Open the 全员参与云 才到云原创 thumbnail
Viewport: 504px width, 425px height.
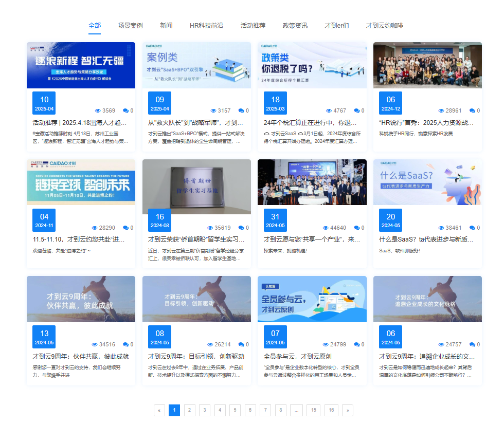click(312, 299)
